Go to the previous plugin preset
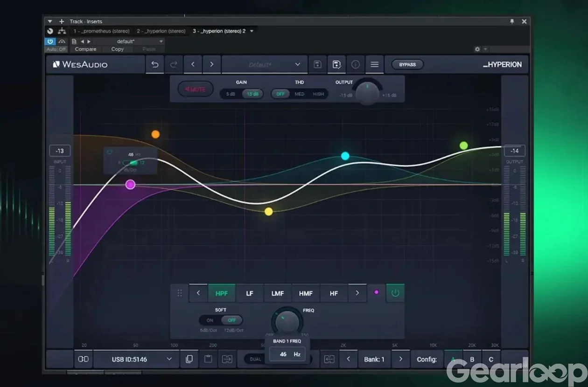 [x=193, y=64]
